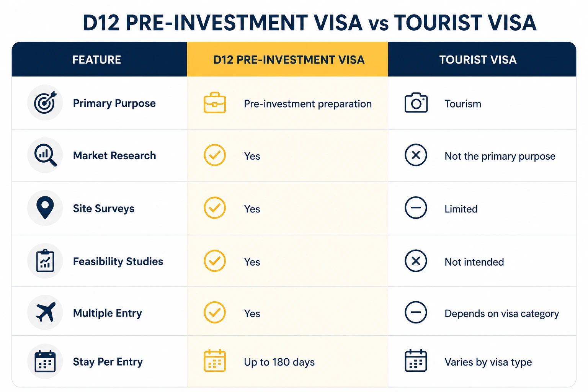This screenshot has width=588, height=392.
Task: Click the magnifier chart icon for Market Research
Action: pos(45,155)
